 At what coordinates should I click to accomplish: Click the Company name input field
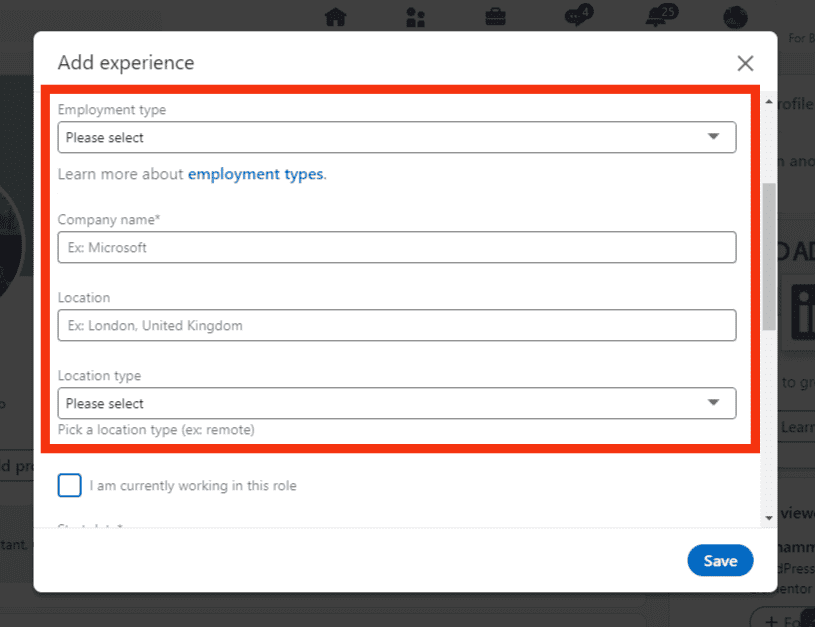pyautogui.click(x=397, y=247)
